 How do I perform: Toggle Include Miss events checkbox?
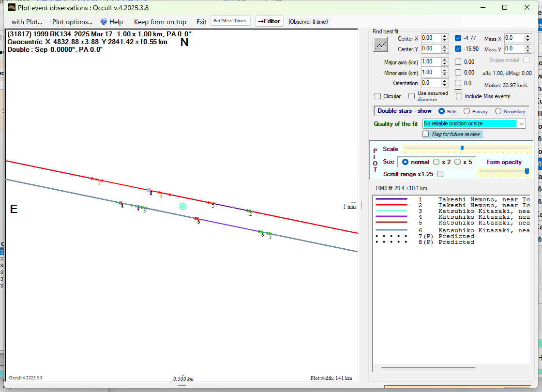(x=459, y=96)
